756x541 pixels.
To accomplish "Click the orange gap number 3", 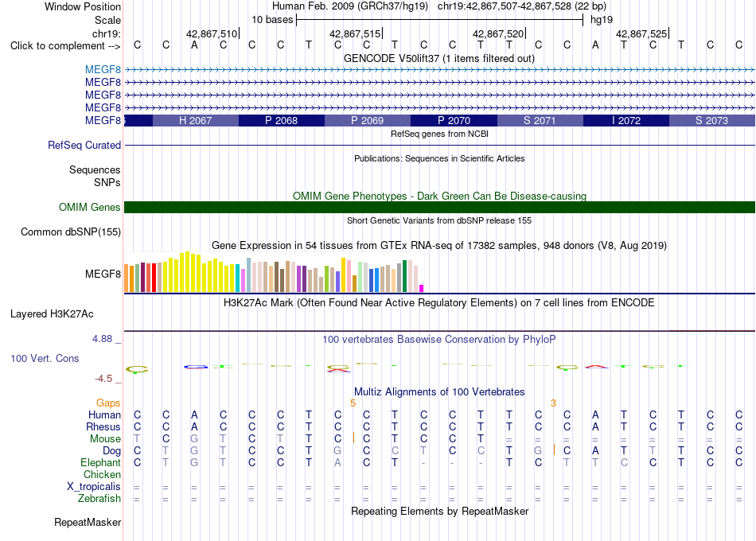I will (x=554, y=403).
